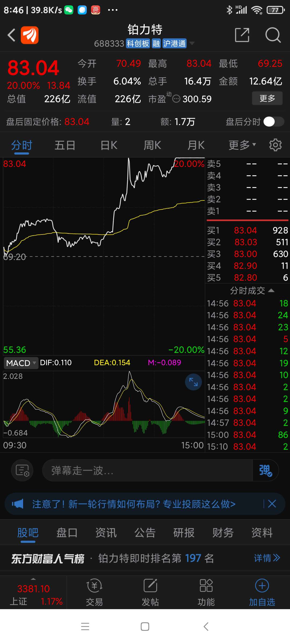Image resolution: width=290 pixels, height=644 pixels.
Task: Tap the 卖1 order row
Action: click(248, 211)
